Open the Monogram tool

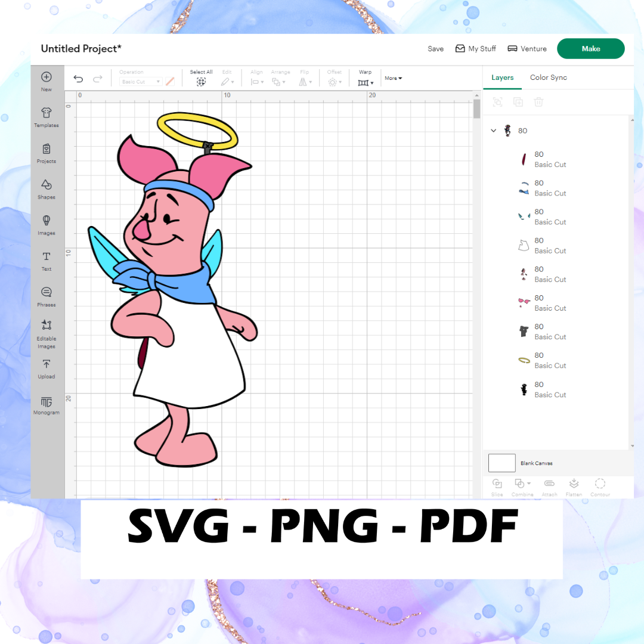tap(47, 405)
